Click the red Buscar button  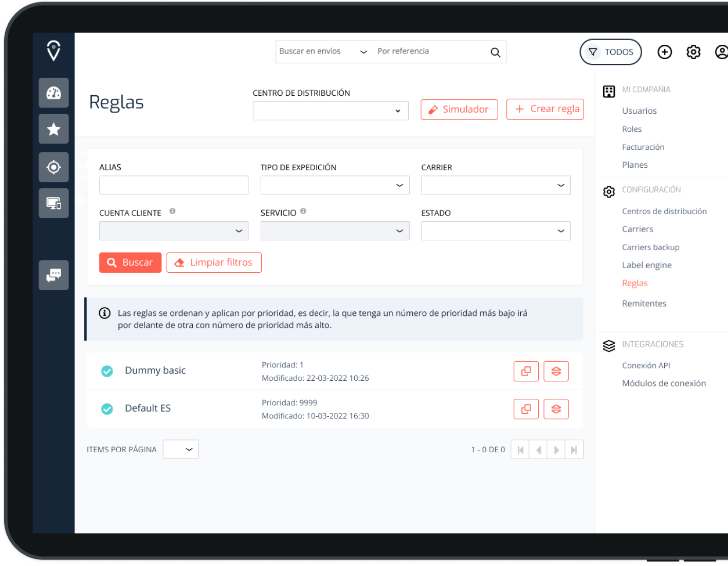point(130,262)
